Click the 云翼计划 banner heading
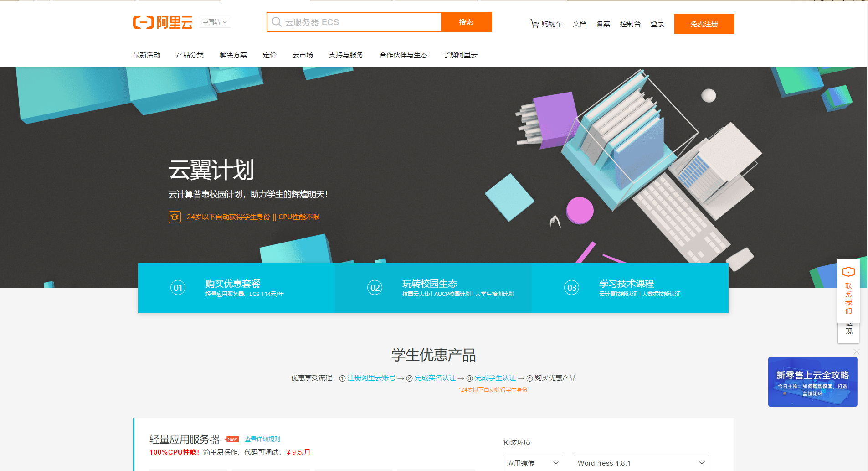 211,170
